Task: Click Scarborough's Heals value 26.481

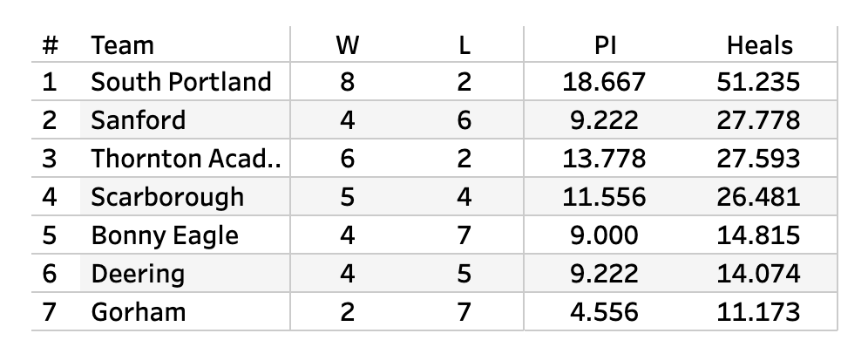Action: tap(758, 198)
